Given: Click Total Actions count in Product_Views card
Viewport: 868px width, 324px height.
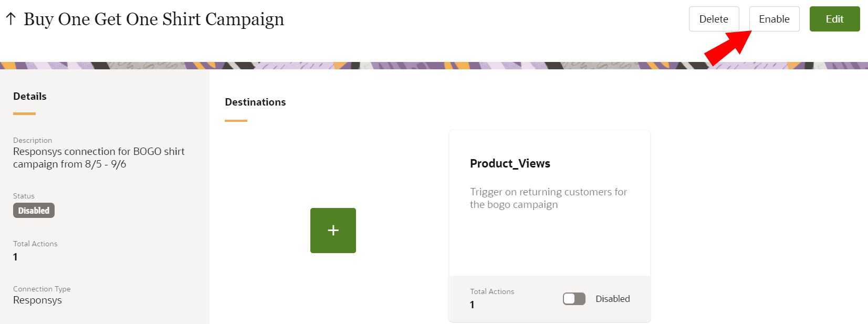Looking at the screenshot, I should point(472,305).
